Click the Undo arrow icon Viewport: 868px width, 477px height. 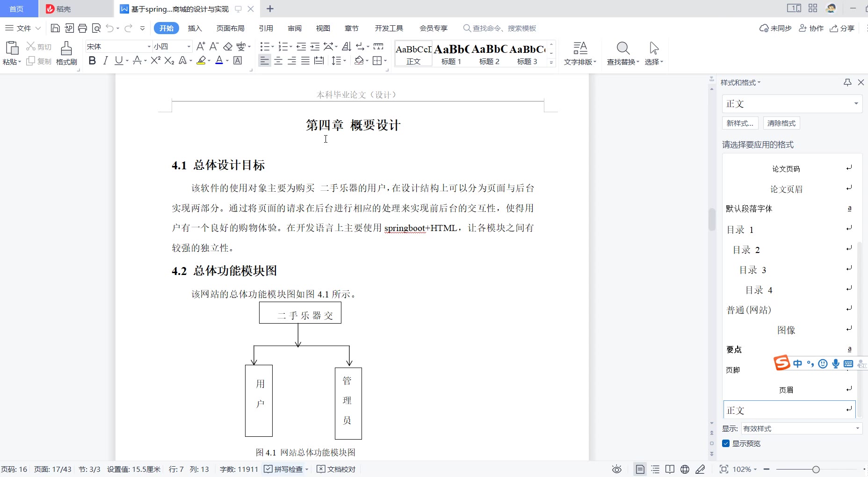pos(109,28)
